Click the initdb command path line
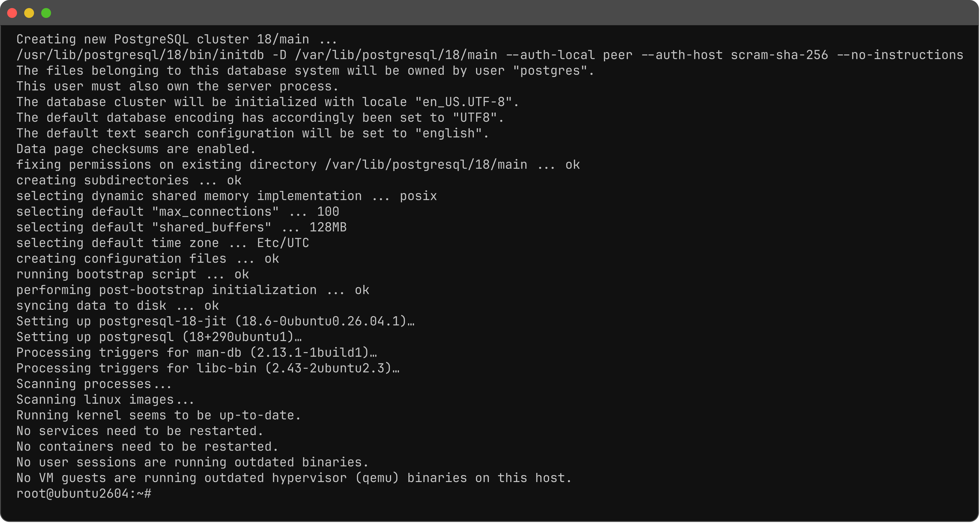This screenshot has height=523, width=980. pyautogui.click(x=490, y=55)
